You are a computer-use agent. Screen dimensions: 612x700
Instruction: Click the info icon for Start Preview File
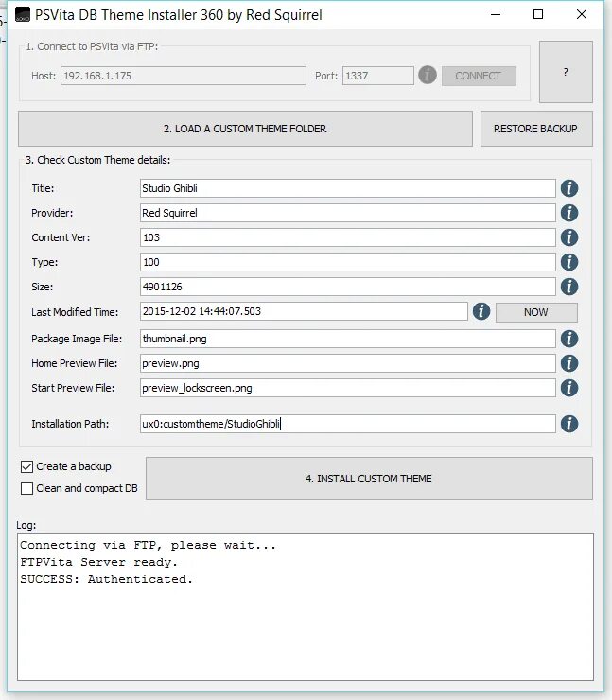[x=569, y=388]
